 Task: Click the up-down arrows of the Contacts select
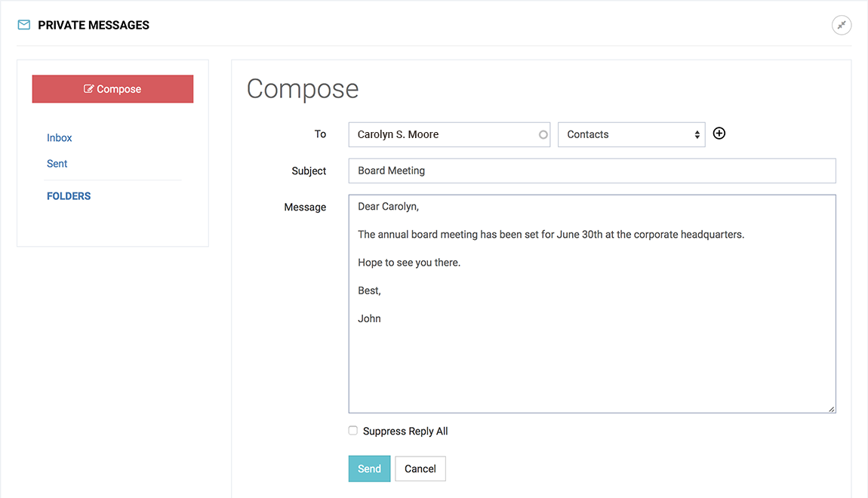(x=697, y=135)
